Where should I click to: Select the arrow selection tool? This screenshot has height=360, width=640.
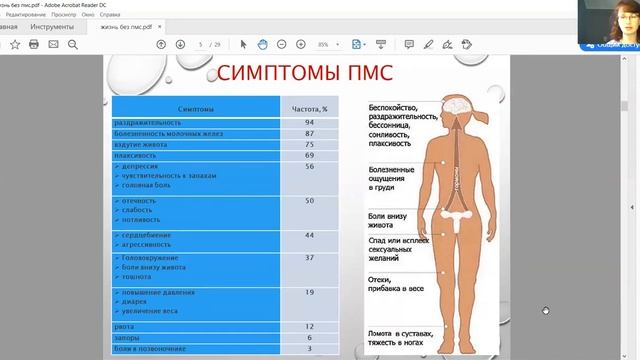[243, 44]
